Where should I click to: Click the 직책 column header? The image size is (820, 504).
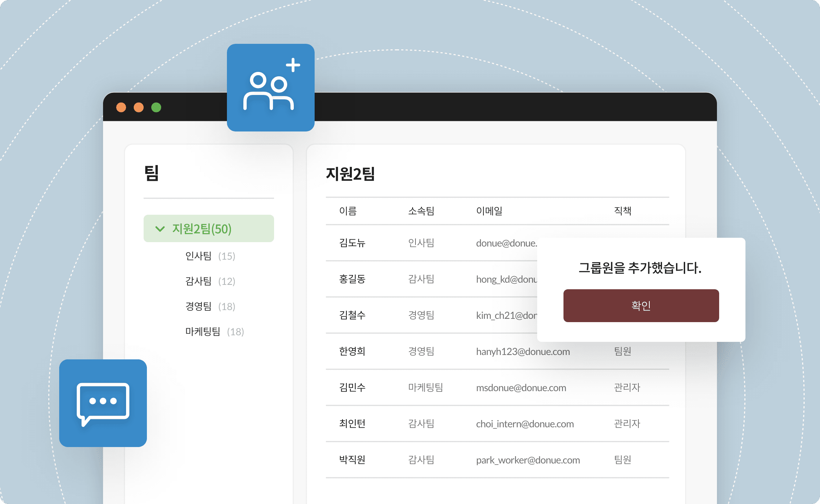(622, 211)
